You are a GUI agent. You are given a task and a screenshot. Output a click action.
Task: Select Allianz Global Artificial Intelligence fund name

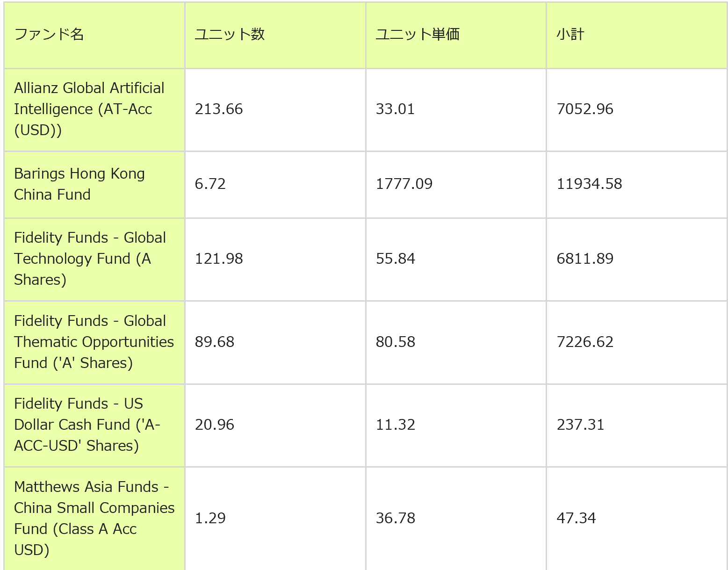pos(89,109)
